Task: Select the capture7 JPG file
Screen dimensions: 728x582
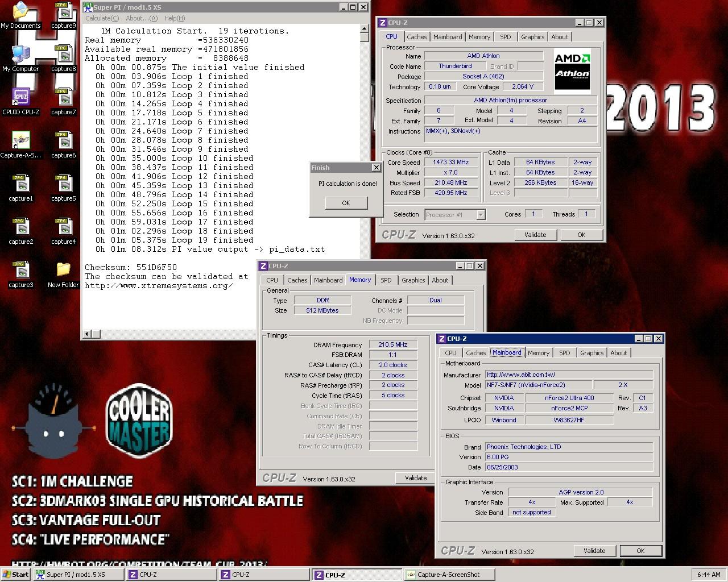Action: (63, 102)
